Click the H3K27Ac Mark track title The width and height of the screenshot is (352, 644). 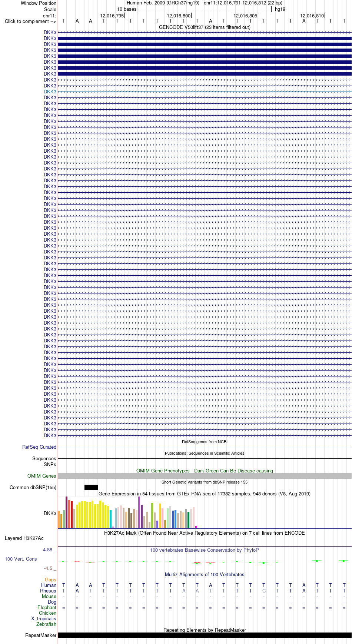click(205, 533)
